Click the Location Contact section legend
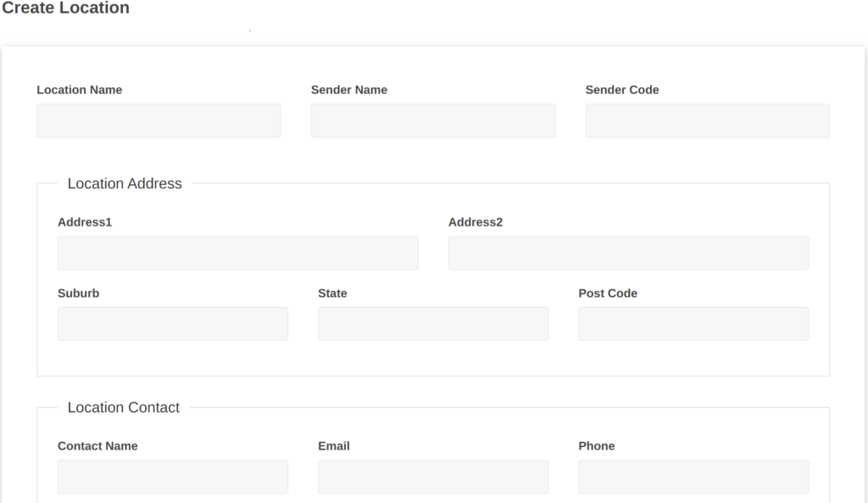 pos(124,408)
